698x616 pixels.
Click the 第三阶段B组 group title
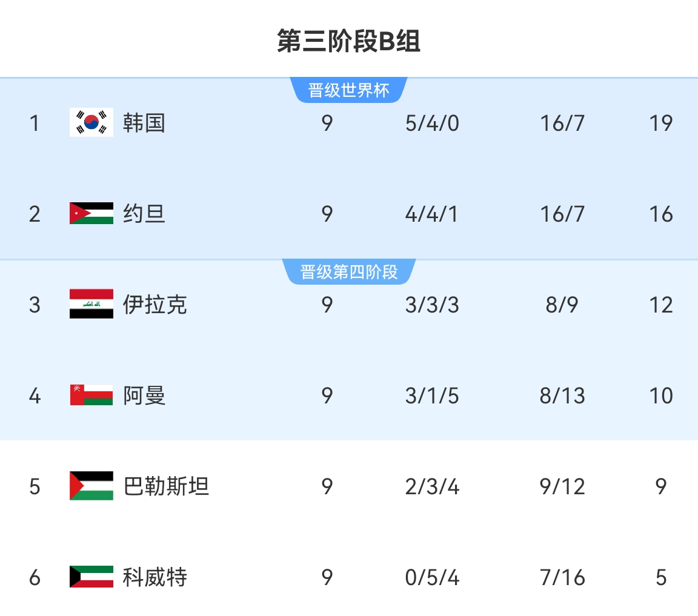[x=349, y=42]
